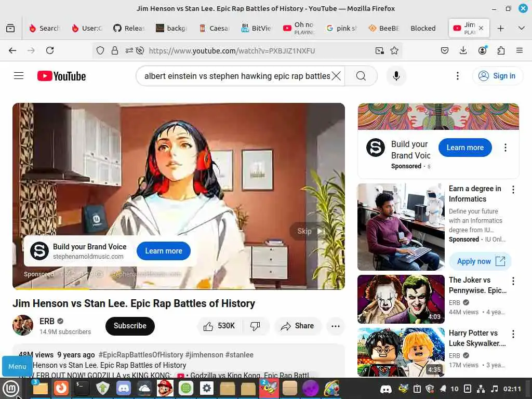This screenshot has width=532, height=399.
Task: Go back to the previous page
Action: point(12,50)
